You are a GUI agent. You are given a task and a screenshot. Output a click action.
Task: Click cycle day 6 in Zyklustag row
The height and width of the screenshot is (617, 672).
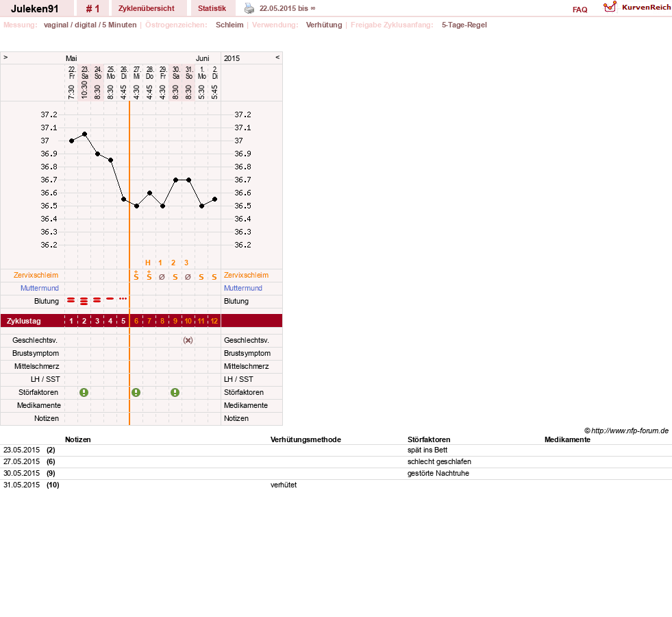[x=136, y=321]
